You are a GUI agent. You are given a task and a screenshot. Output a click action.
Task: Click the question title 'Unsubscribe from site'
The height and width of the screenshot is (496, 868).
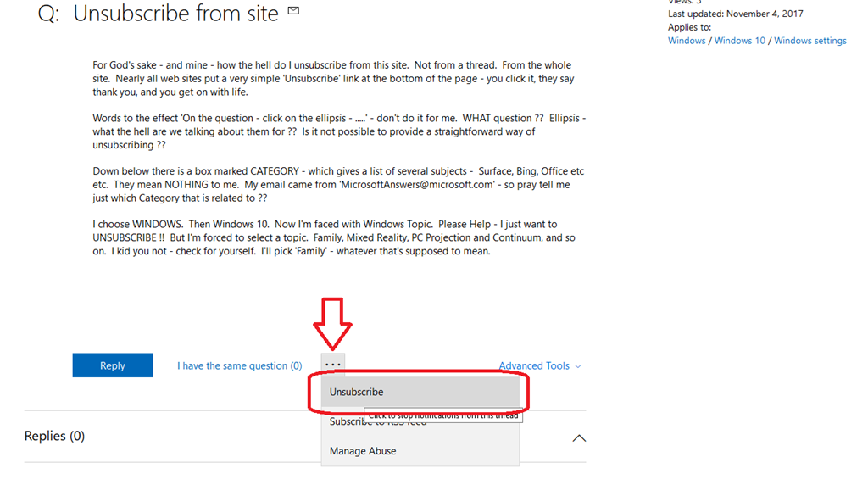pos(175,14)
